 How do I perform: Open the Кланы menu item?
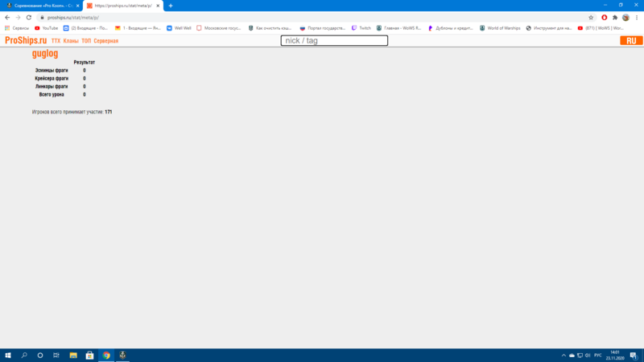71,41
